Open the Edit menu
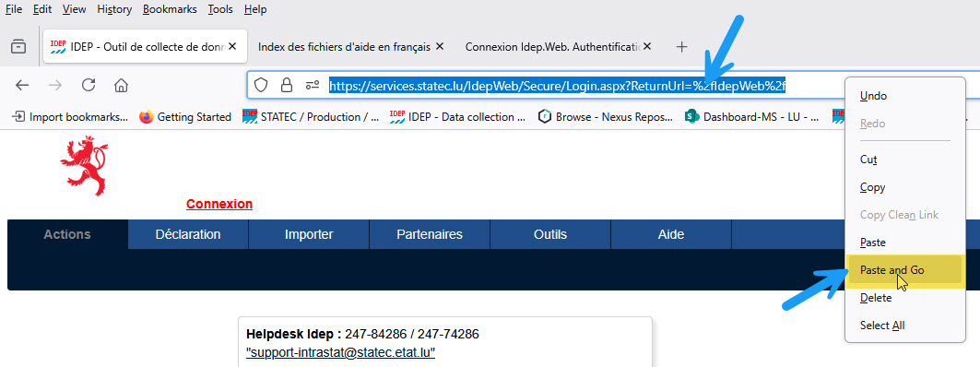Screen dimensions: 980x367 pyautogui.click(x=42, y=9)
